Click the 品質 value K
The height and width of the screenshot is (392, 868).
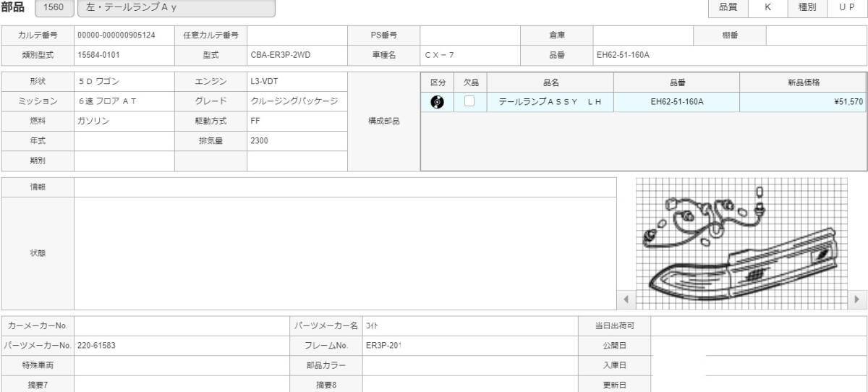coord(768,7)
